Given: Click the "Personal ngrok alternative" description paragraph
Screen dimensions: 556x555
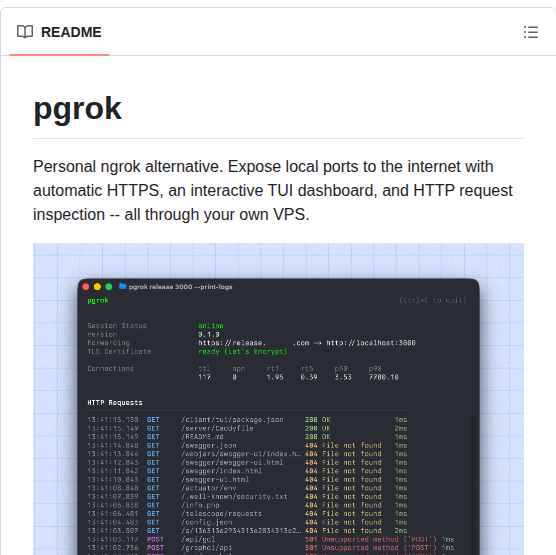Looking at the screenshot, I should pos(273,190).
